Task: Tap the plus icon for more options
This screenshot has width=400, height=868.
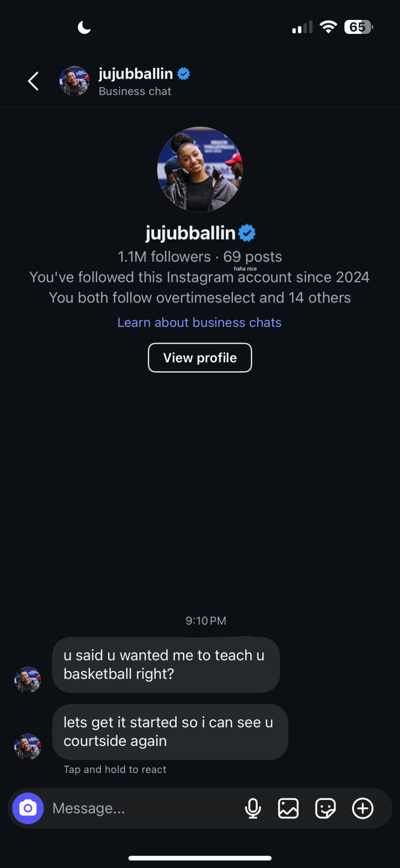Action: pyautogui.click(x=363, y=808)
